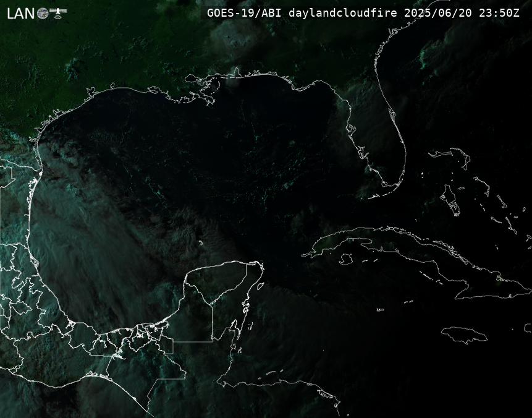Viewport: 532px width, 418px height.
Task: Click the Earth globe icon in the logo
Action: (x=43, y=14)
